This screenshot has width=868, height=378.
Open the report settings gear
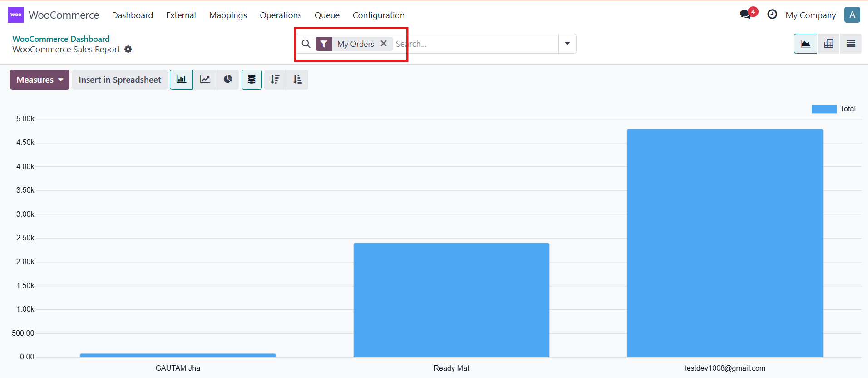click(x=128, y=49)
